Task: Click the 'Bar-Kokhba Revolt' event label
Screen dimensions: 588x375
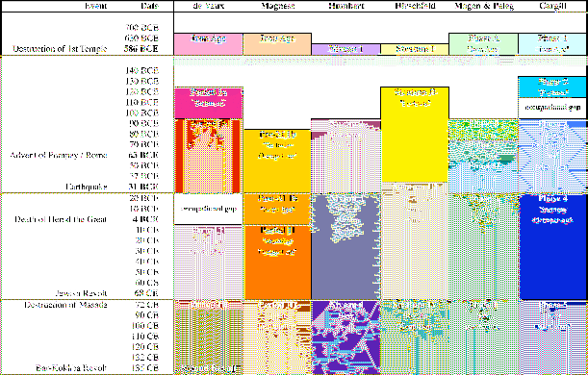Action: coord(71,368)
